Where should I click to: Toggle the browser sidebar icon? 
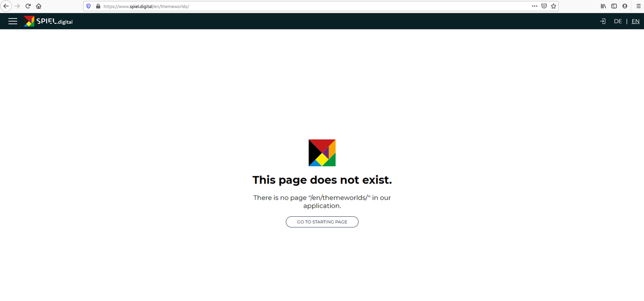tap(614, 6)
